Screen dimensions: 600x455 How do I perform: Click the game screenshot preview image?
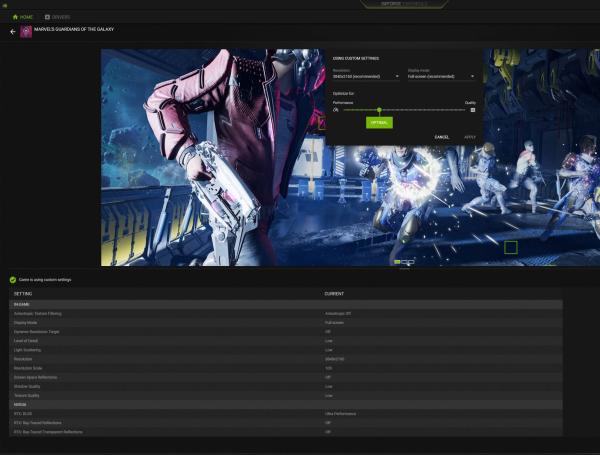[350, 157]
